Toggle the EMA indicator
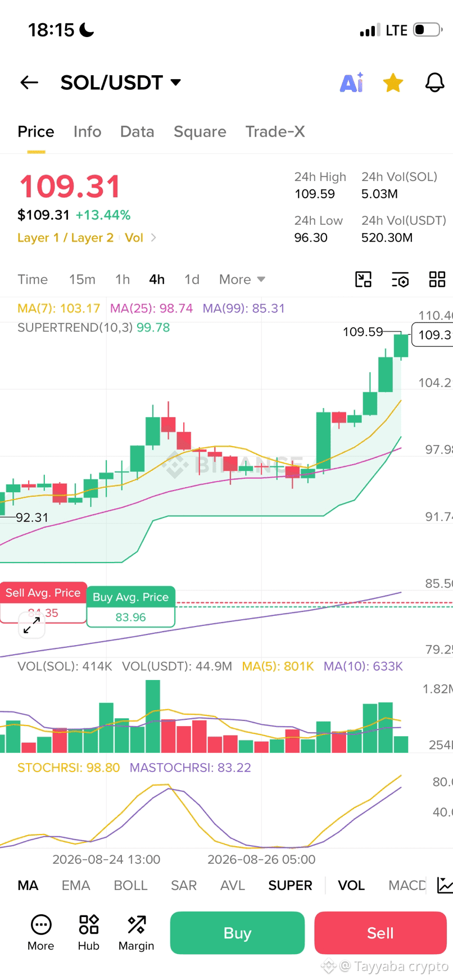 tap(76, 886)
